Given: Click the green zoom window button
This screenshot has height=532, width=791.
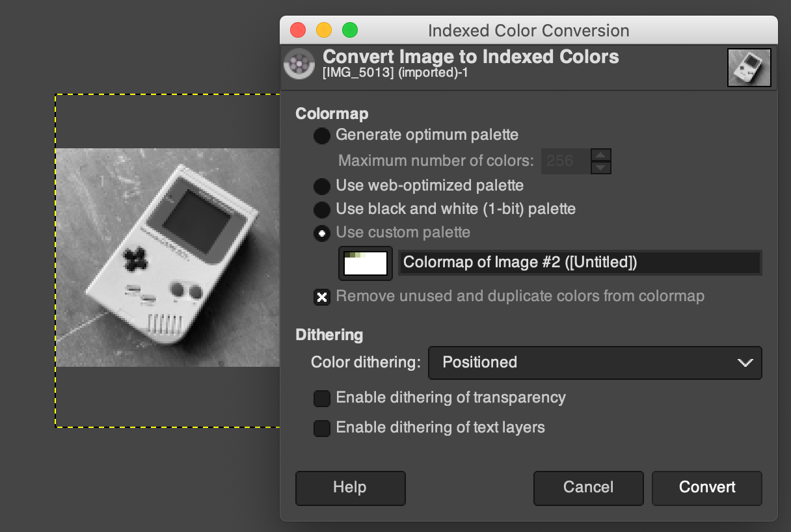Looking at the screenshot, I should (350, 30).
